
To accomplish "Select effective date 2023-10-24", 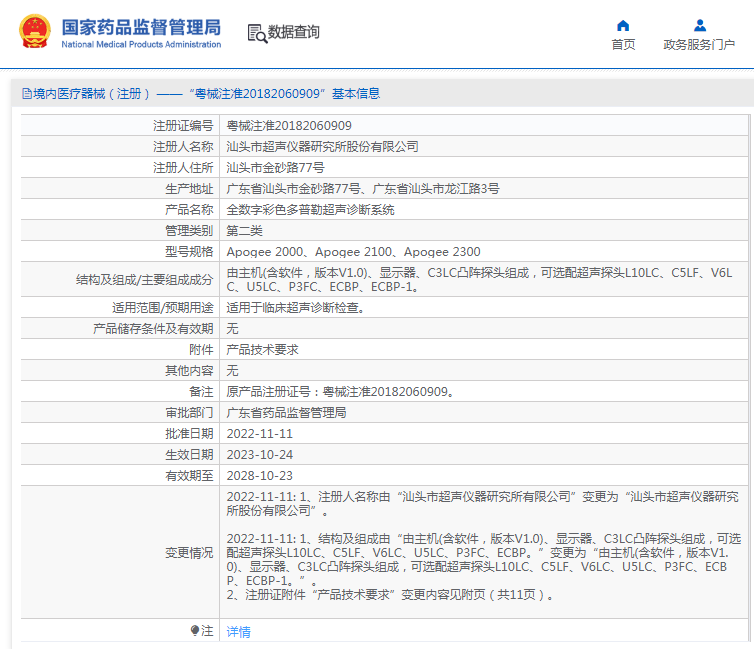I will click(260, 455).
